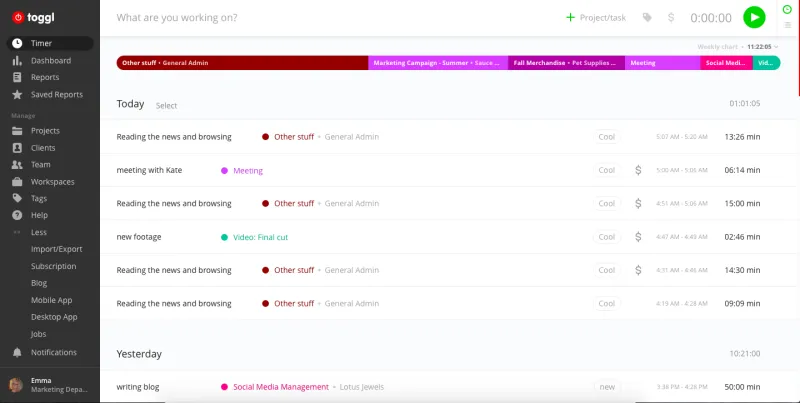The height and width of the screenshot is (403, 800).
Task: Click the Notifications bell icon
Action: tap(17, 352)
